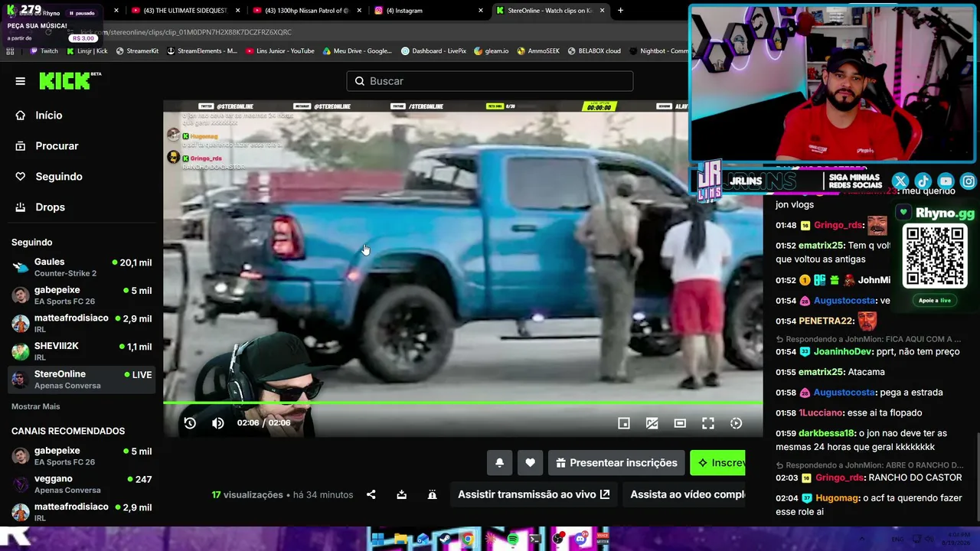Open the gleam.io bookmark
This screenshot has width=980, height=551.
(x=491, y=51)
